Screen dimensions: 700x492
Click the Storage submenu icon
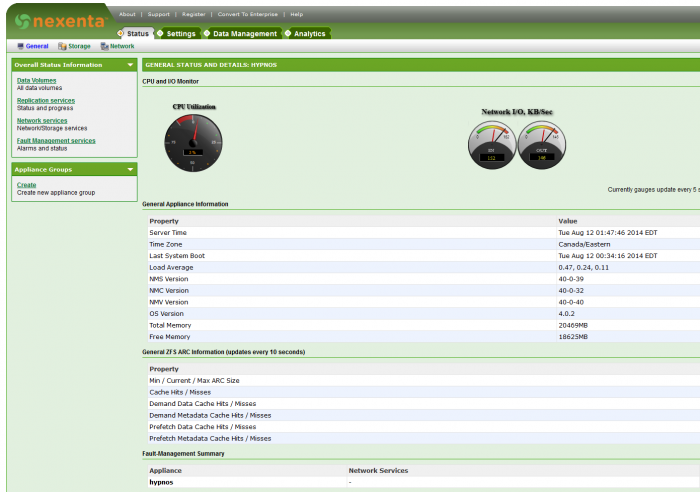[x=62, y=46]
